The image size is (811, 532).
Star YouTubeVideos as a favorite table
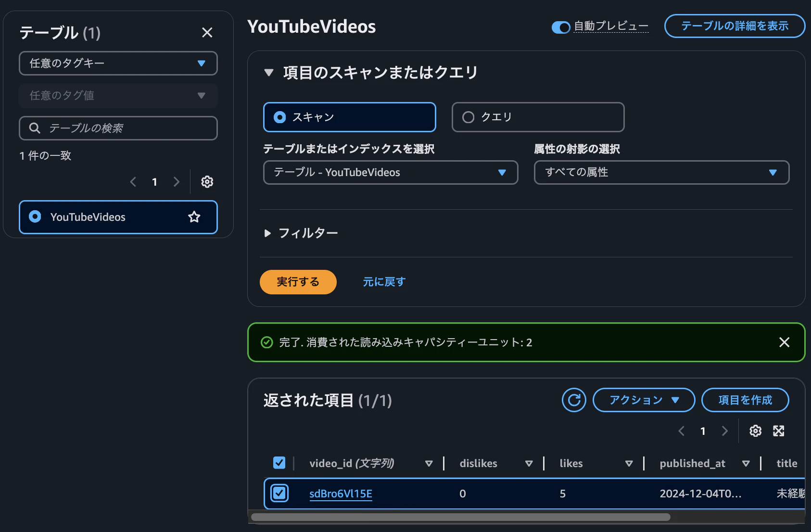click(194, 217)
